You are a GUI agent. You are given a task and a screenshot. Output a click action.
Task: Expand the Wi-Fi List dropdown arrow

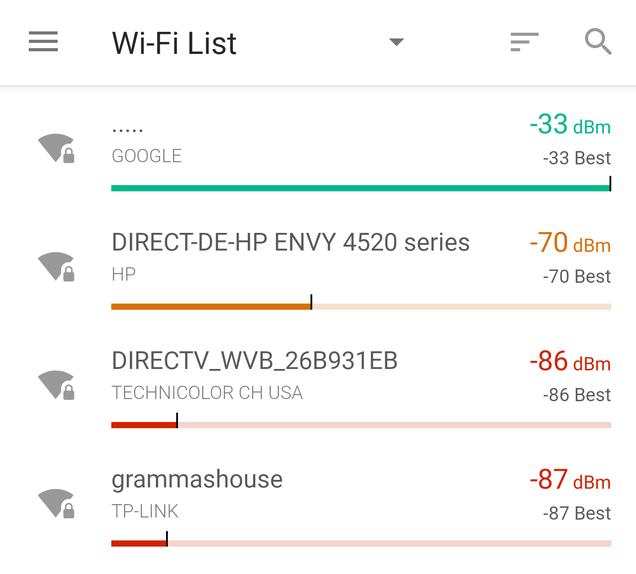(396, 42)
